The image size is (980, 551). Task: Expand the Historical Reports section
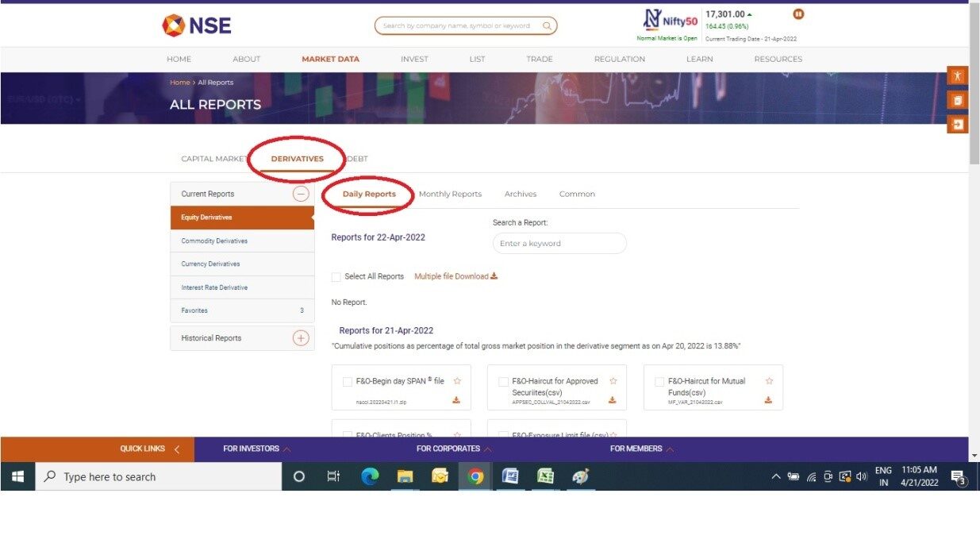301,338
